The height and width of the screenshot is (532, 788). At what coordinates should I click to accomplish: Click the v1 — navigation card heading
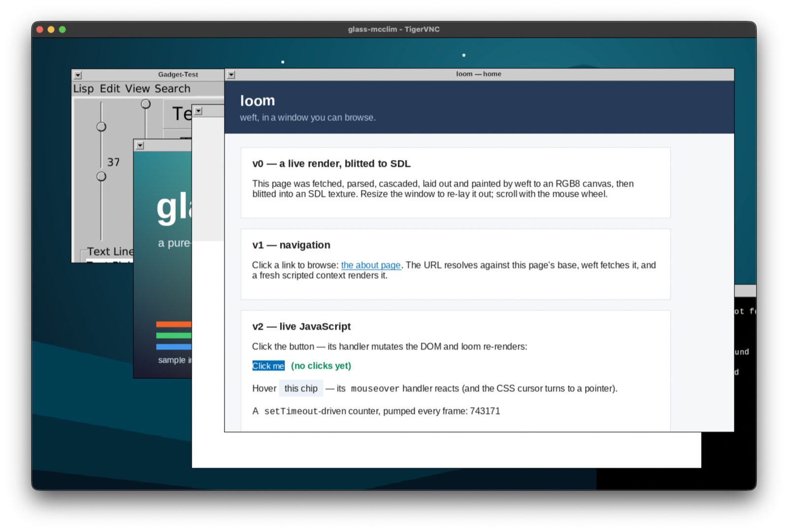(x=292, y=245)
